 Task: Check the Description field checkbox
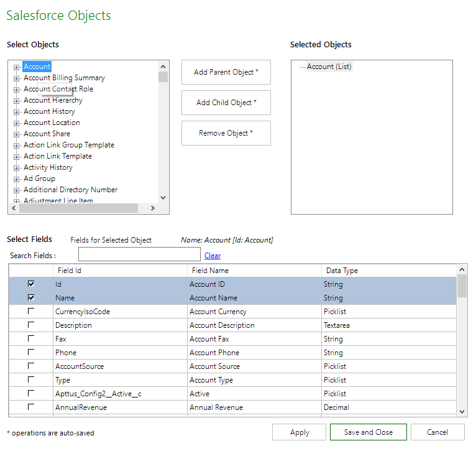coord(31,325)
